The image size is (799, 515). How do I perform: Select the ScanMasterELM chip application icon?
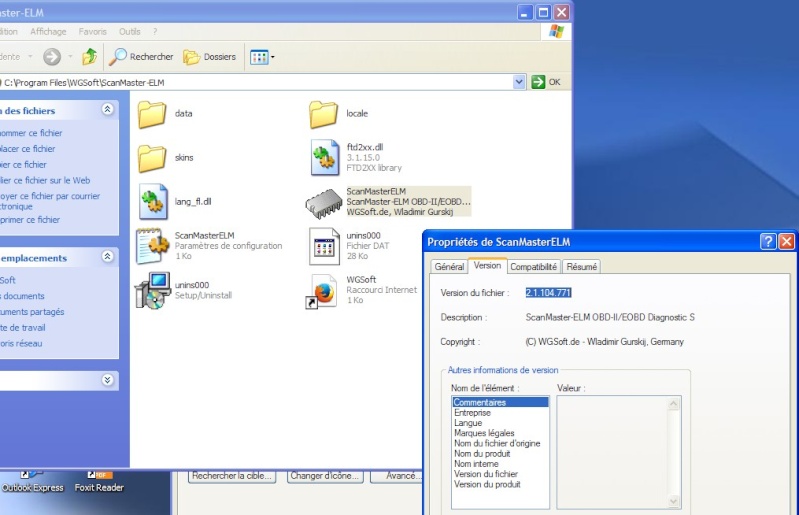pyautogui.click(x=324, y=203)
